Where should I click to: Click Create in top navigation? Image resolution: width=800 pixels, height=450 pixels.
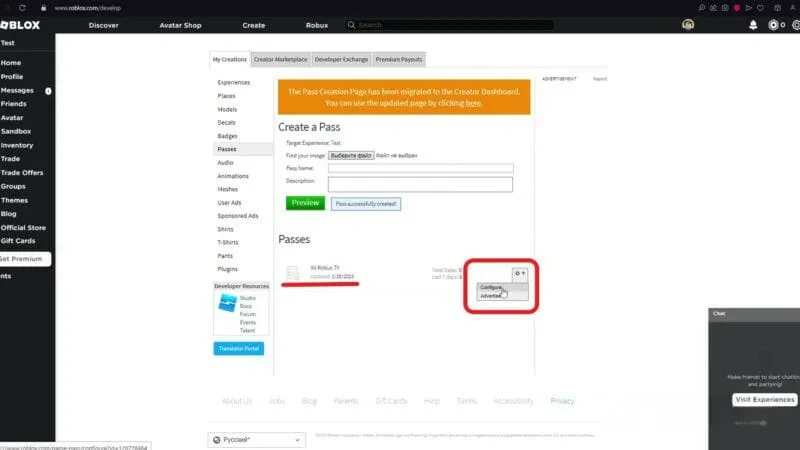coord(254,25)
